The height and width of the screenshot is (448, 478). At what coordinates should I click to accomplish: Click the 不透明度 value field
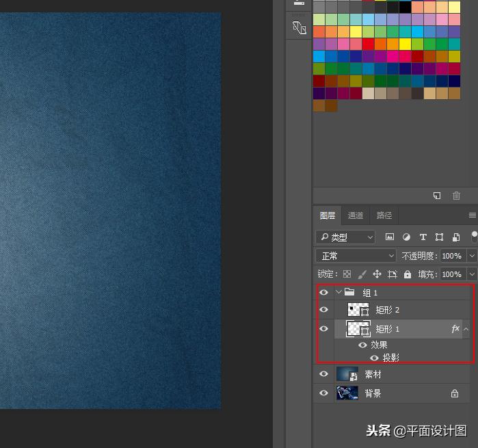pyautogui.click(x=453, y=256)
